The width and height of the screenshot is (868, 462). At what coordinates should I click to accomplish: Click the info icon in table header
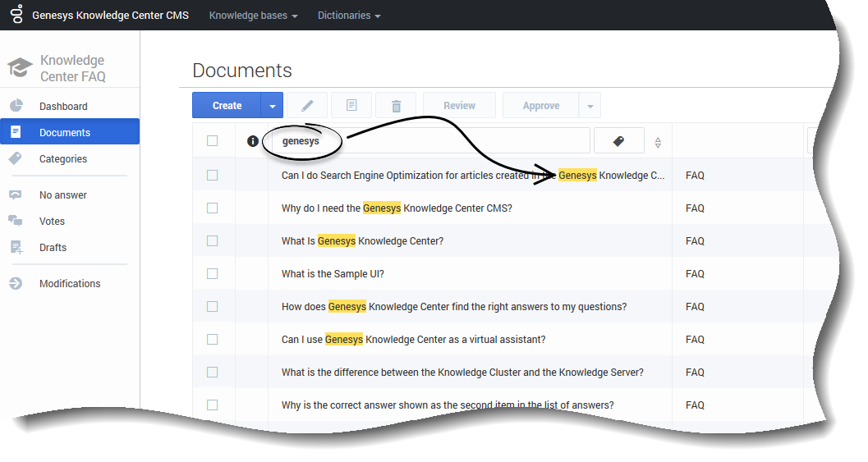click(x=252, y=141)
